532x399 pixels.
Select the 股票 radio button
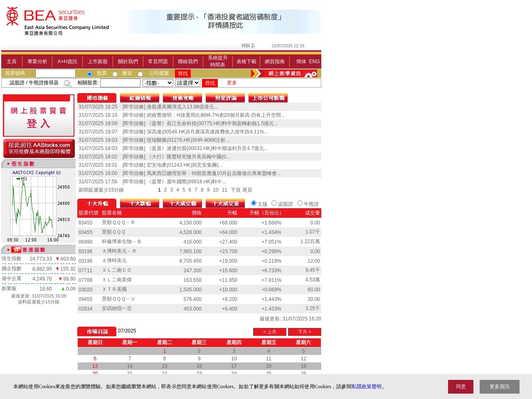pyautogui.click(x=89, y=74)
